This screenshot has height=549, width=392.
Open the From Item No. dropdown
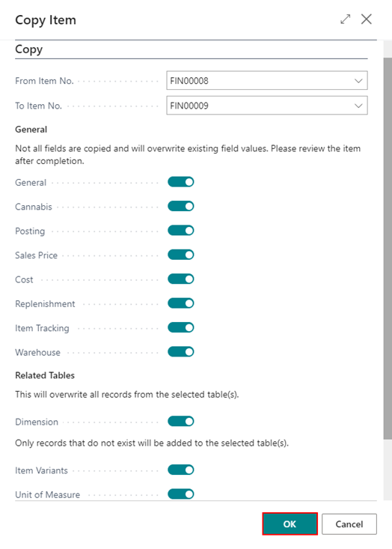[x=358, y=81]
